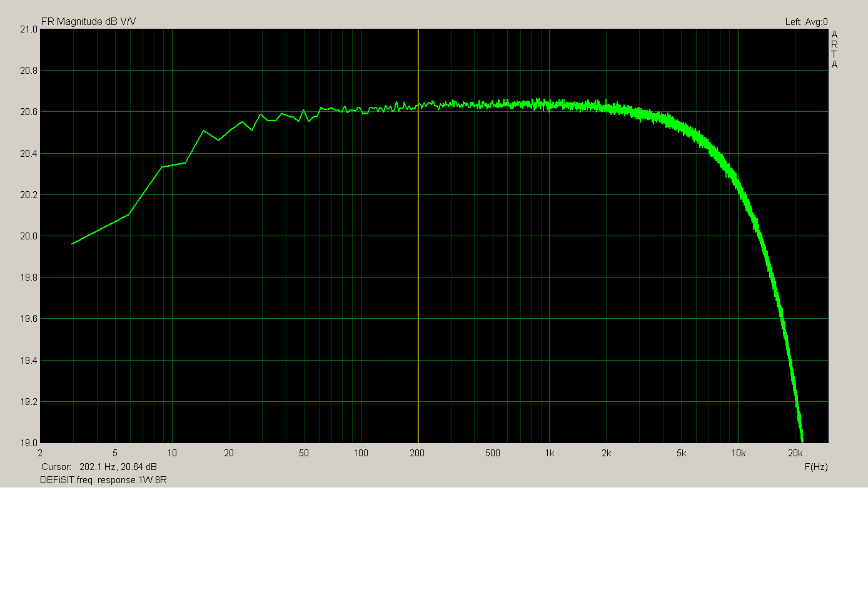868x600 pixels.
Task: Click the 20k frequency axis label
Action: [795, 453]
